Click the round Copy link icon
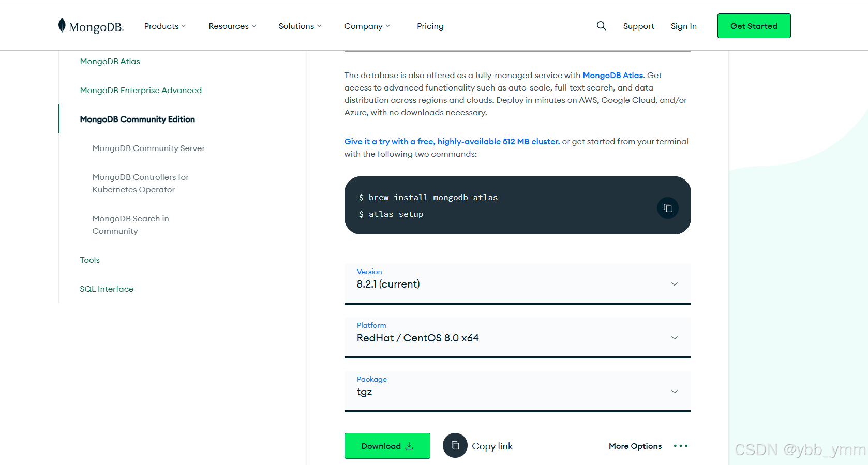Image resolution: width=868 pixels, height=465 pixels. coord(455,445)
